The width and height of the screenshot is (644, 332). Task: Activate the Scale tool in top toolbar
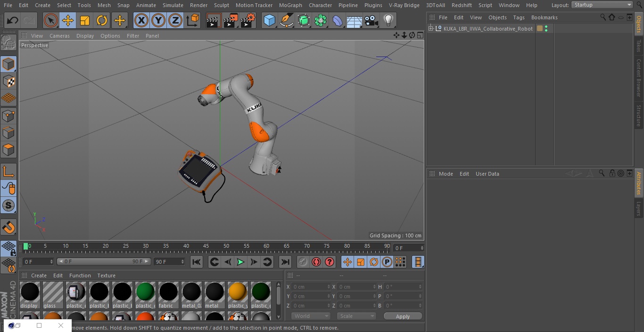[85, 20]
